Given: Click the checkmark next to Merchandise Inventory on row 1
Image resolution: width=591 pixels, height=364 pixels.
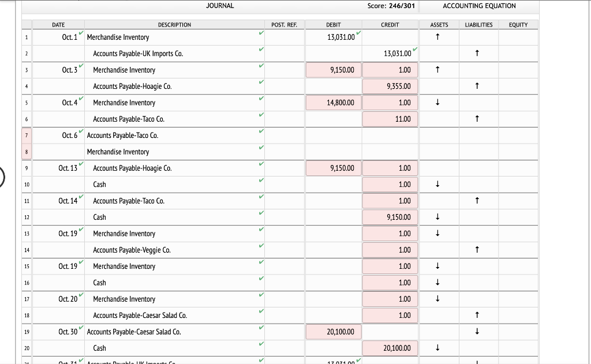Looking at the screenshot, I should click(261, 33).
